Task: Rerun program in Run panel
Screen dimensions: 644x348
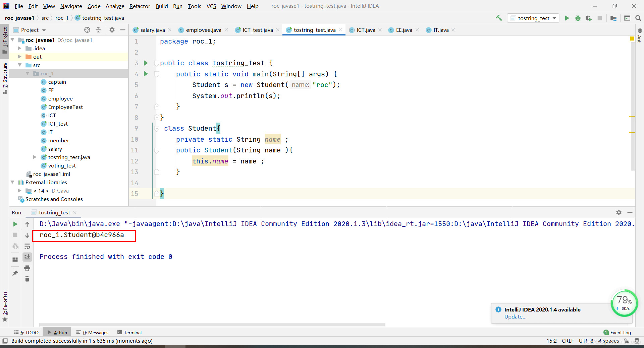Action: point(15,224)
